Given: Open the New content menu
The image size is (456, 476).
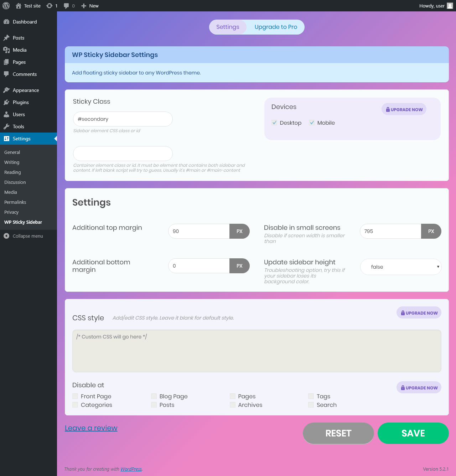Looking at the screenshot, I should pos(90,6).
